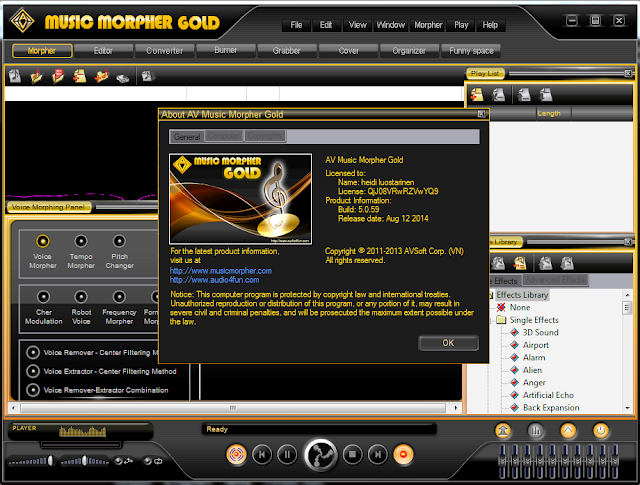Screen dimensions: 640x485
Task: Click the next track button
Action: (x=378, y=454)
